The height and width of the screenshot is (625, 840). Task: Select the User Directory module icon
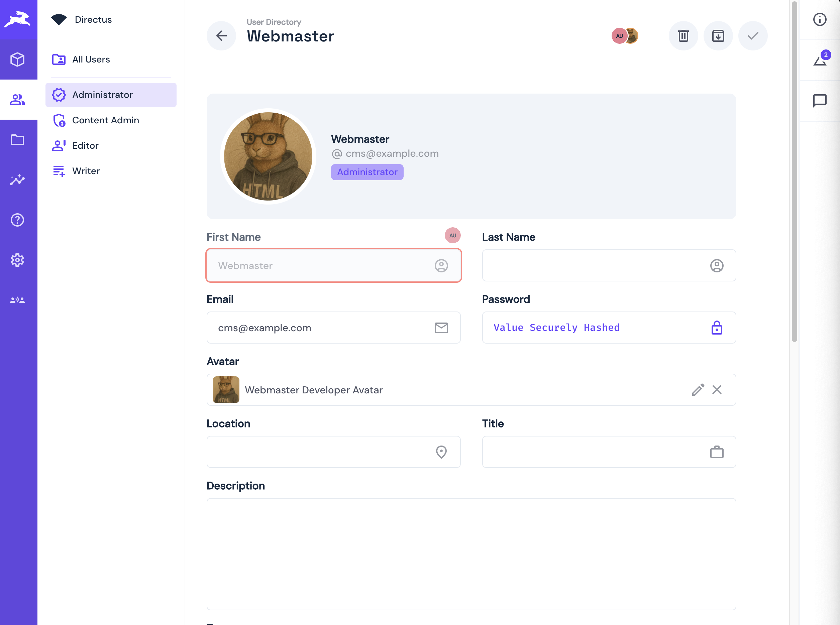18,99
